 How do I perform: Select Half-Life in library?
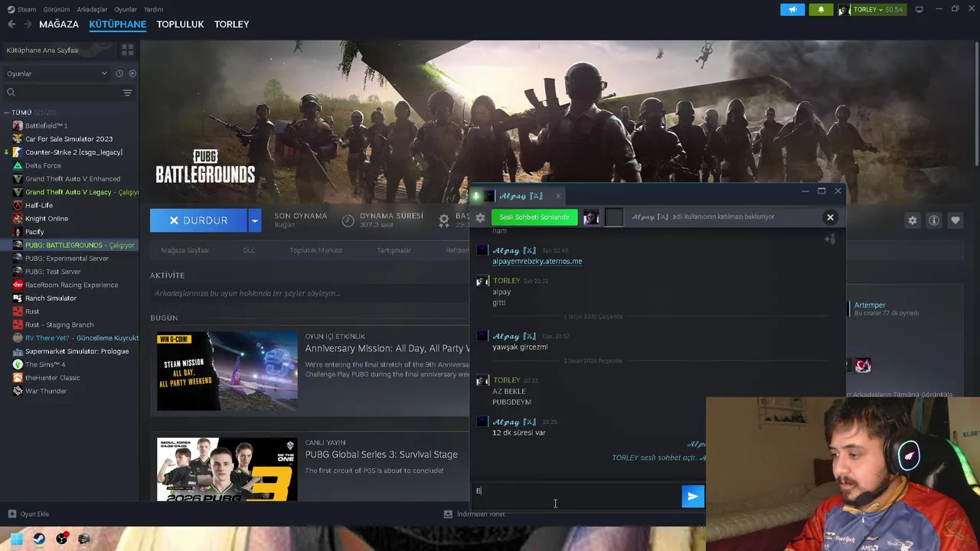(39, 205)
